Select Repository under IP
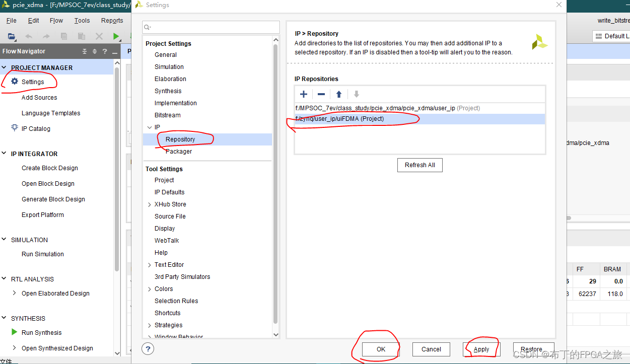Screen dimensions: 630x364 pos(180,139)
